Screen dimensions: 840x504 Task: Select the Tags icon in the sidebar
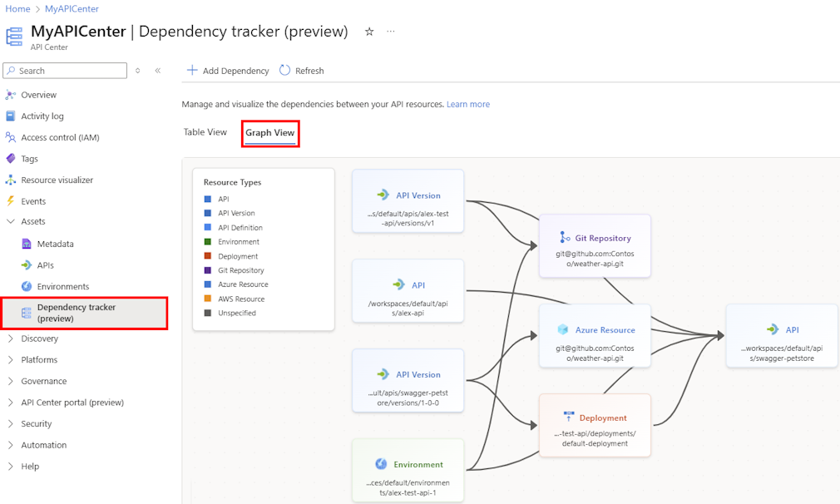click(10, 158)
